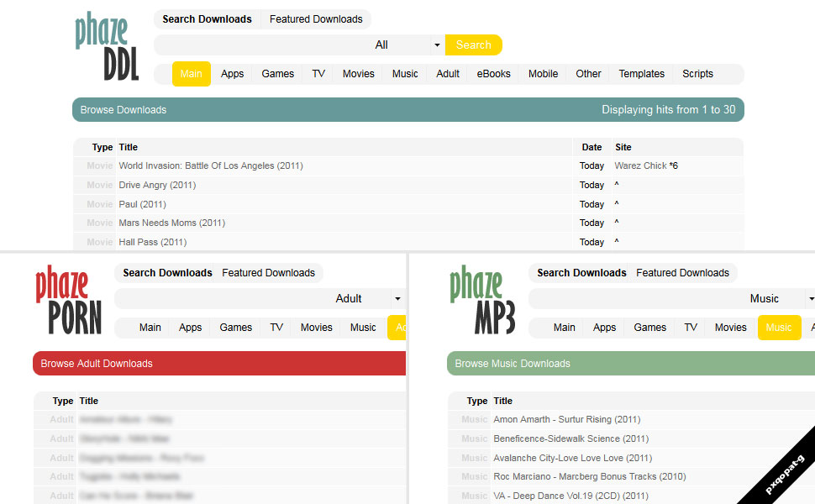Select Featured Downloads tab in phaze MP3

[682, 273]
